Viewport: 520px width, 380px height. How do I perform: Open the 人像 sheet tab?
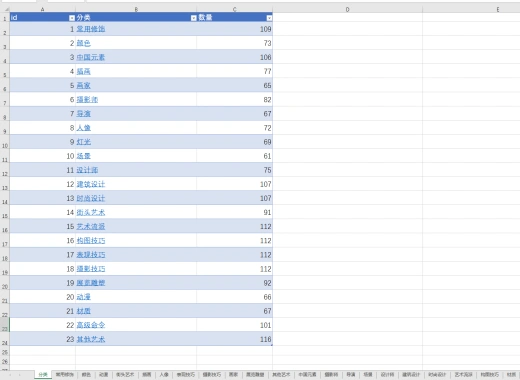[164, 375]
